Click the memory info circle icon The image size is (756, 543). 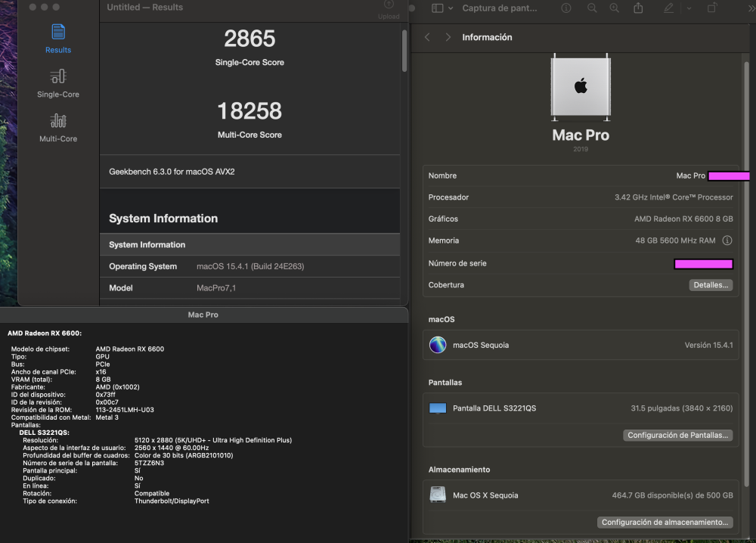point(727,240)
